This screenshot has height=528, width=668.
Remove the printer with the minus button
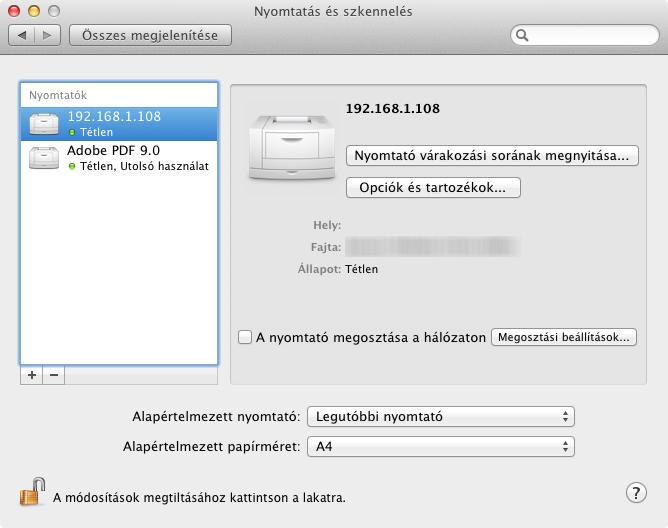54,375
